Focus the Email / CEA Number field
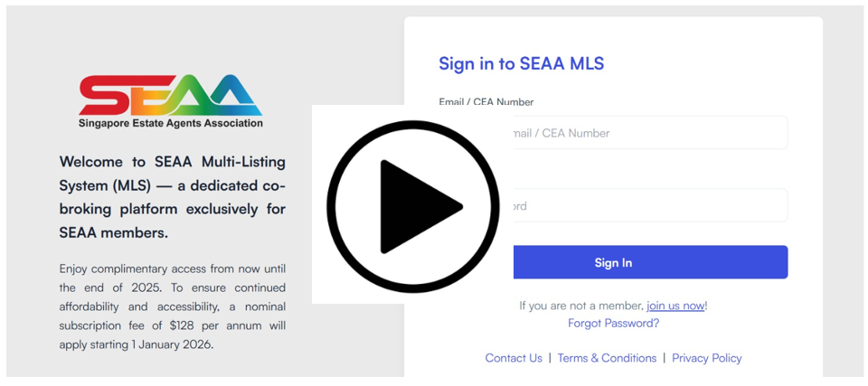 (x=613, y=133)
